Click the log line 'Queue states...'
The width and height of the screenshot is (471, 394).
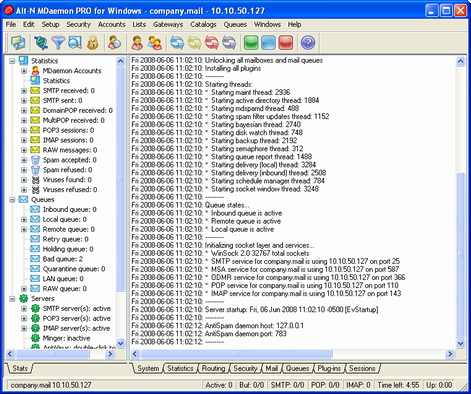tap(227, 205)
